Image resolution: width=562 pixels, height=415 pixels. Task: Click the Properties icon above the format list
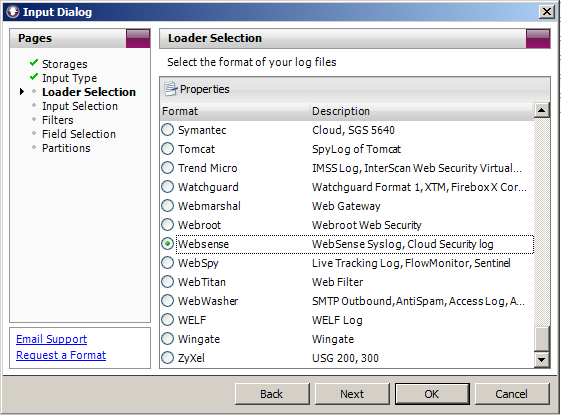click(170, 89)
